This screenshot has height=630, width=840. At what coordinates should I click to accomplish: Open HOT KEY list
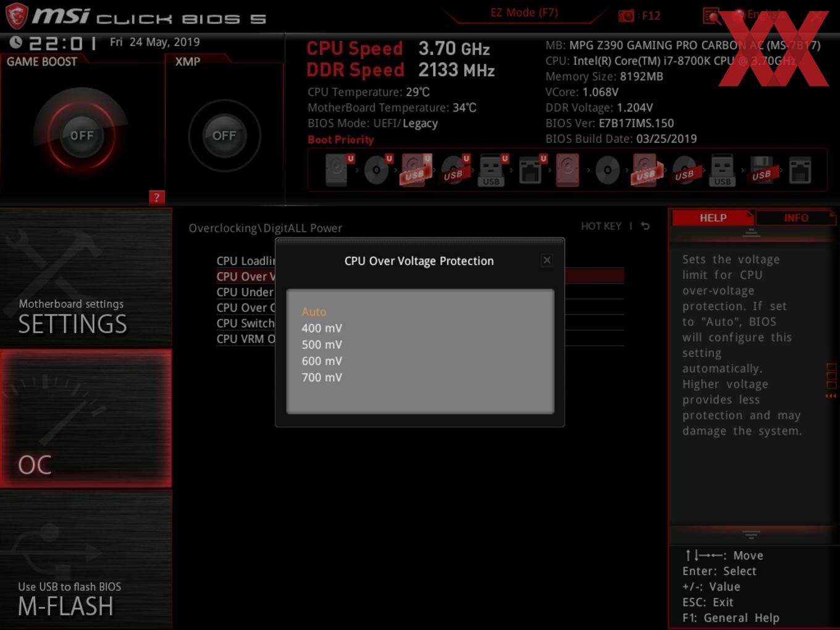click(601, 226)
